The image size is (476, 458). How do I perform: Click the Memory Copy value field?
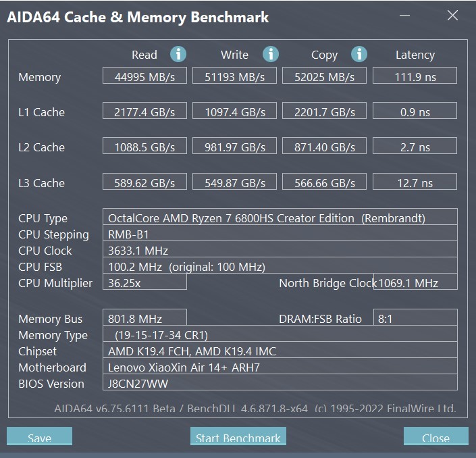point(324,76)
